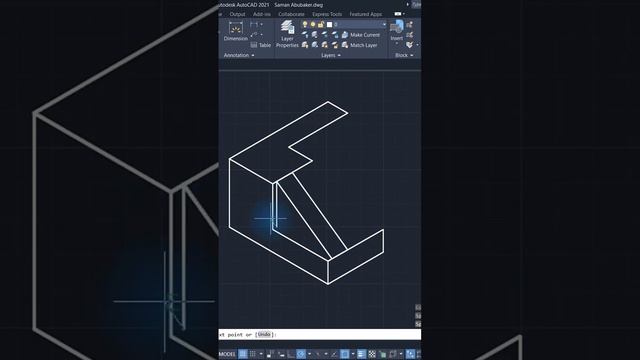Toggle object snap tracking
This screenshot has width=640, height=360.
(334, 354)
